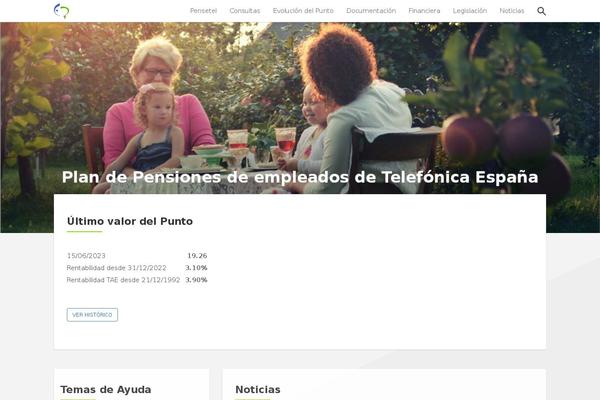The image size is (600, 400).
Task: Click the Noticias section heading
Action: pyautogui.click(x=258, y=390)
